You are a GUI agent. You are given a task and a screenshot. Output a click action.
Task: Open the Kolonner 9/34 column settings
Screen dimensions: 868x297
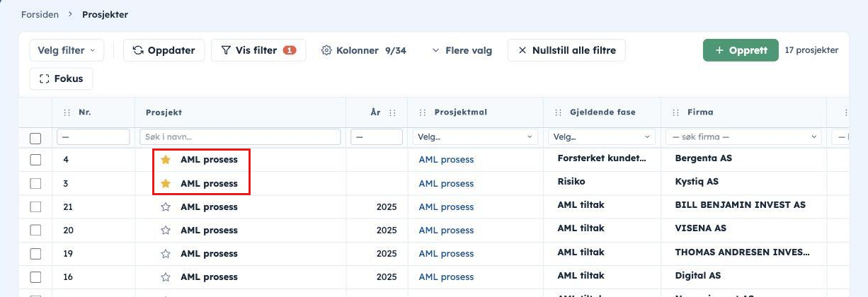click(364, 50)
